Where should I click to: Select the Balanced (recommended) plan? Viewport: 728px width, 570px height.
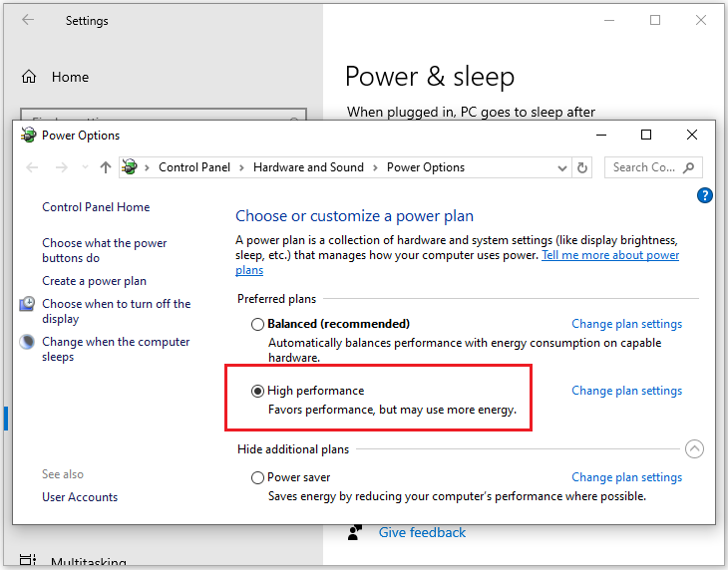click(257, 324)
